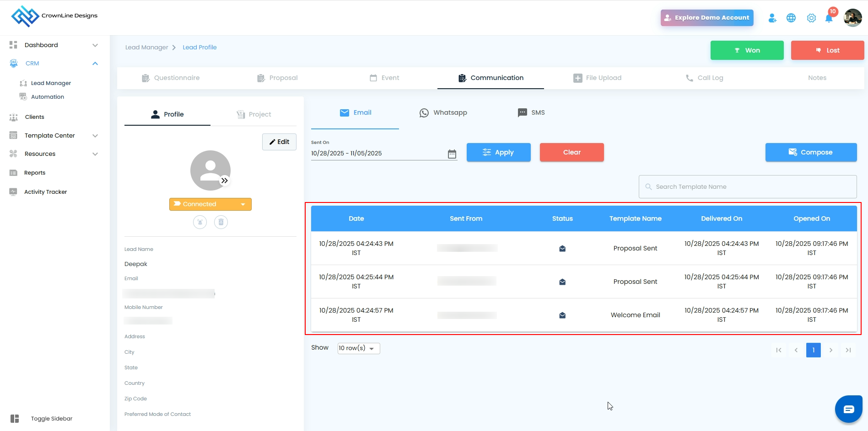868x431 pixels.
Task: Click the Dashboard sidebar icon
Action: (x=13, y=45)
